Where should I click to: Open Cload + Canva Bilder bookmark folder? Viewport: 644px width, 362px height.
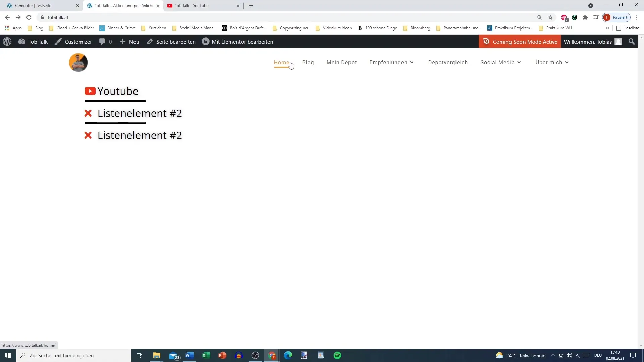(71, 28)
